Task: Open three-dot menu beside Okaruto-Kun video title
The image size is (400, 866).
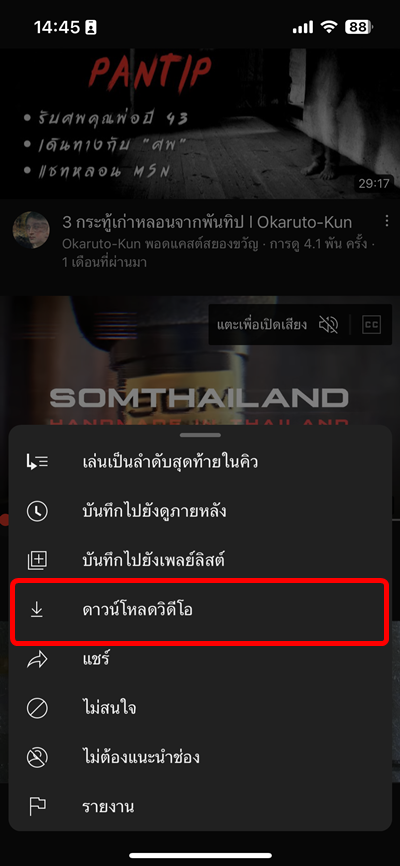Action: pos(387,221)
